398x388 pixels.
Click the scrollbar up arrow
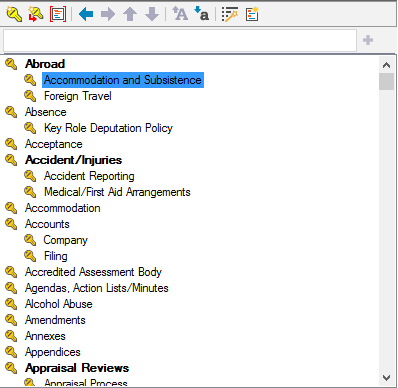386,65
